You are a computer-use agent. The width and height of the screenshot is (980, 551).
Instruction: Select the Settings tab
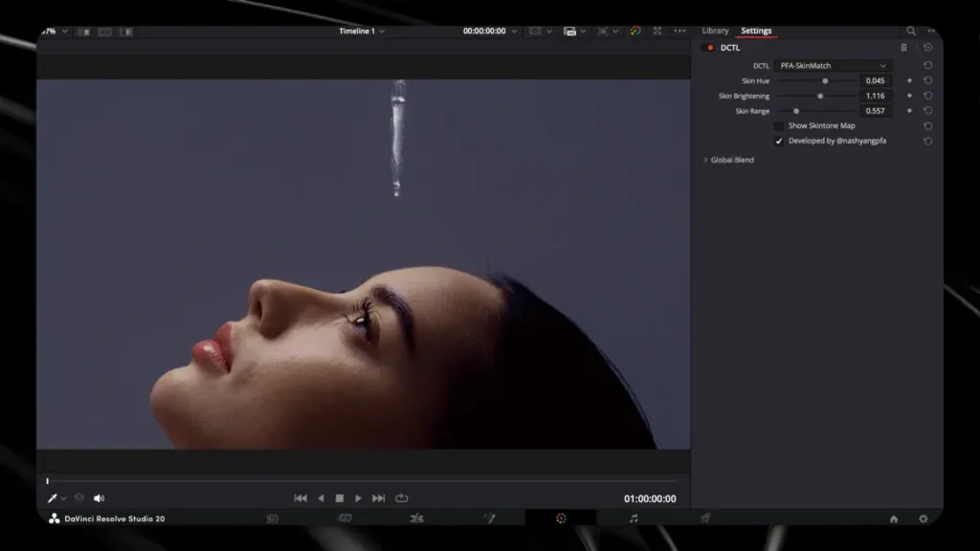click(756, 31)
